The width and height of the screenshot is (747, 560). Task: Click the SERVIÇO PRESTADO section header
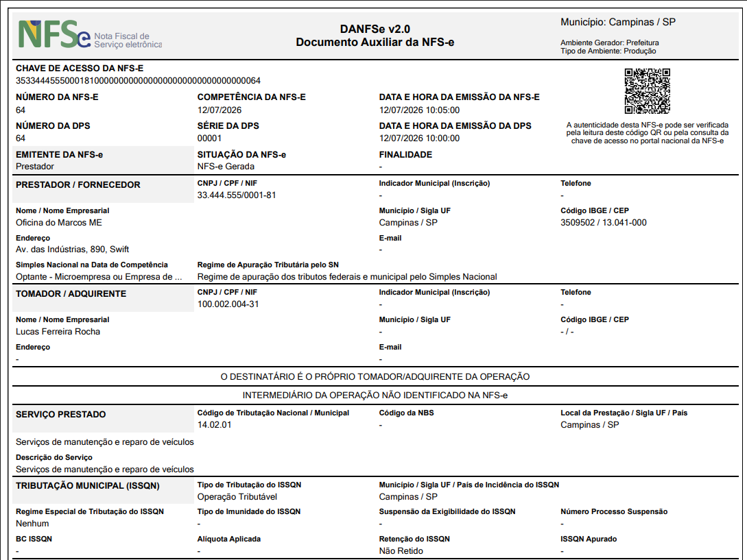(x=61, y=414)
